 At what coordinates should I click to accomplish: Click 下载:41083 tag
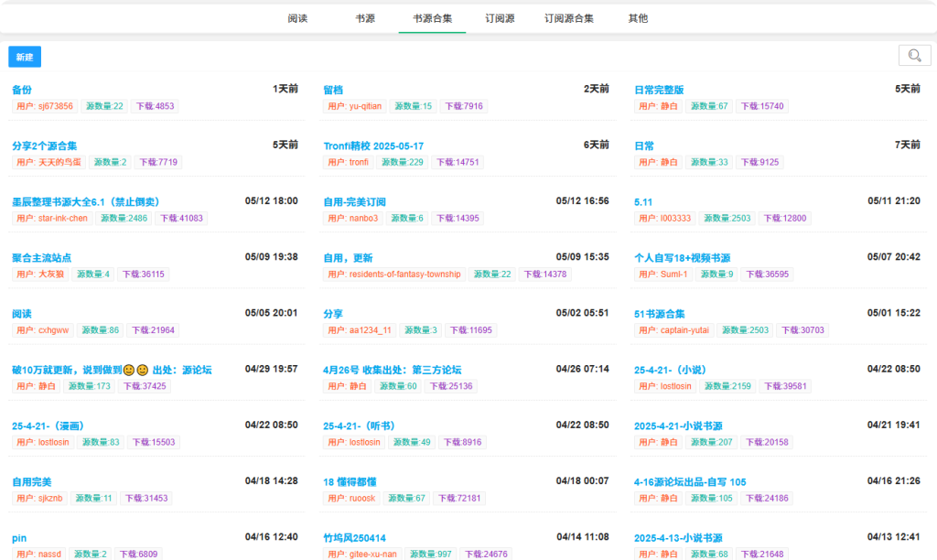click(182, 218)
